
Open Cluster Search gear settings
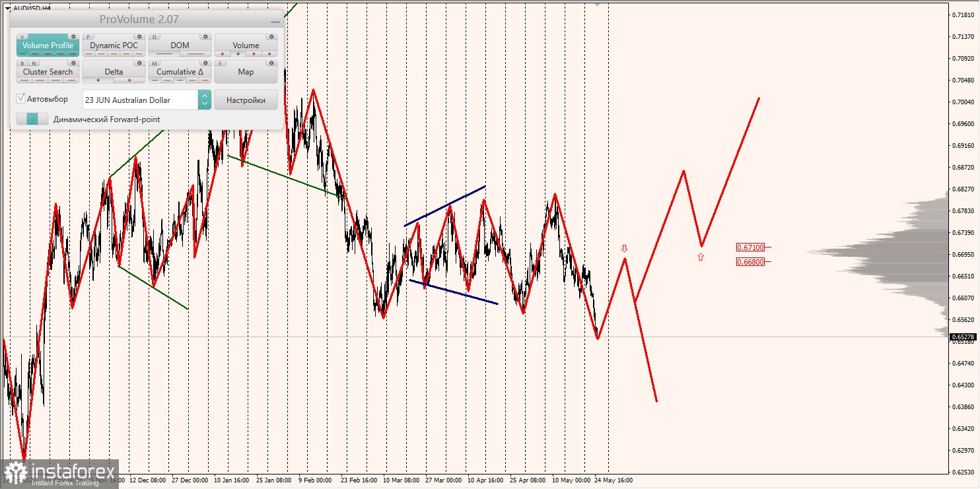(73, 63)
